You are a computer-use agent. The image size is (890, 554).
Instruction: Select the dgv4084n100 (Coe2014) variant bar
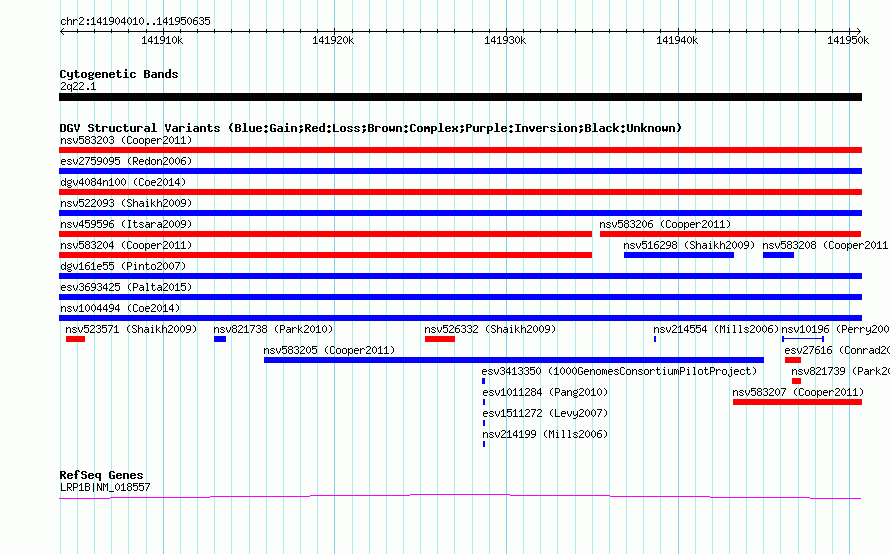click(460, 192)
